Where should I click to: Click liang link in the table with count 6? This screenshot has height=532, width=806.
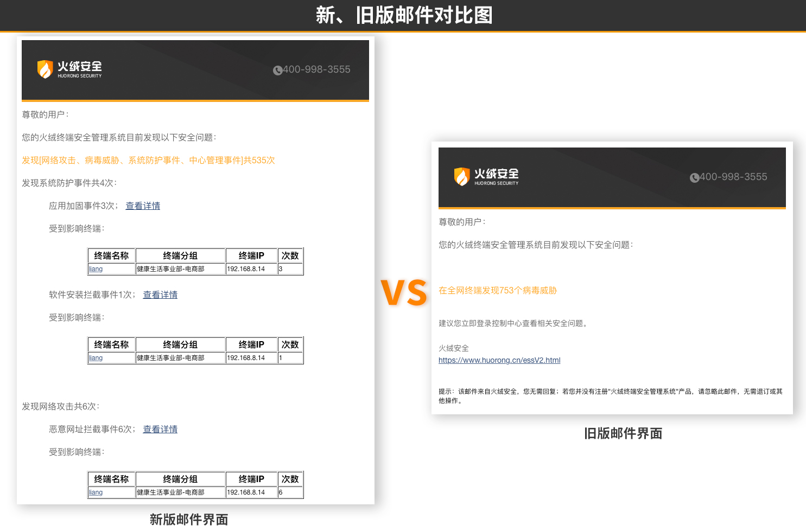click(x=96, y=492)
